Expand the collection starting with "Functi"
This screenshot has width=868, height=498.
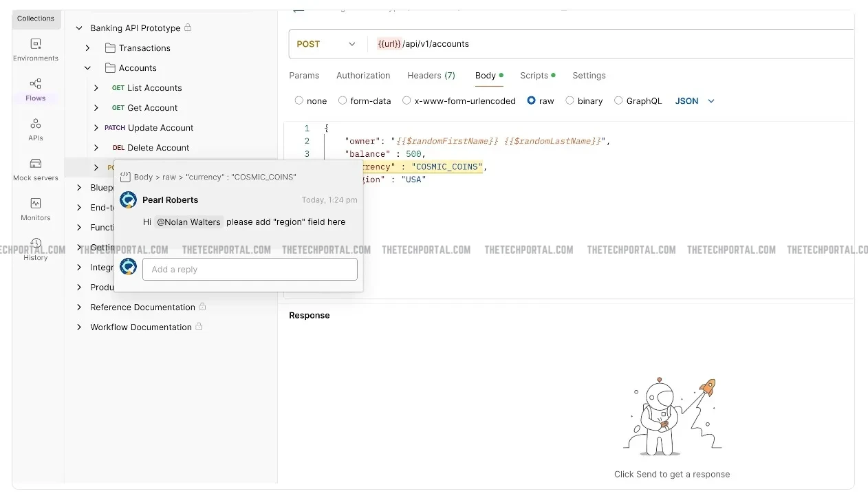pyautogui.click(x=79, y=228)
